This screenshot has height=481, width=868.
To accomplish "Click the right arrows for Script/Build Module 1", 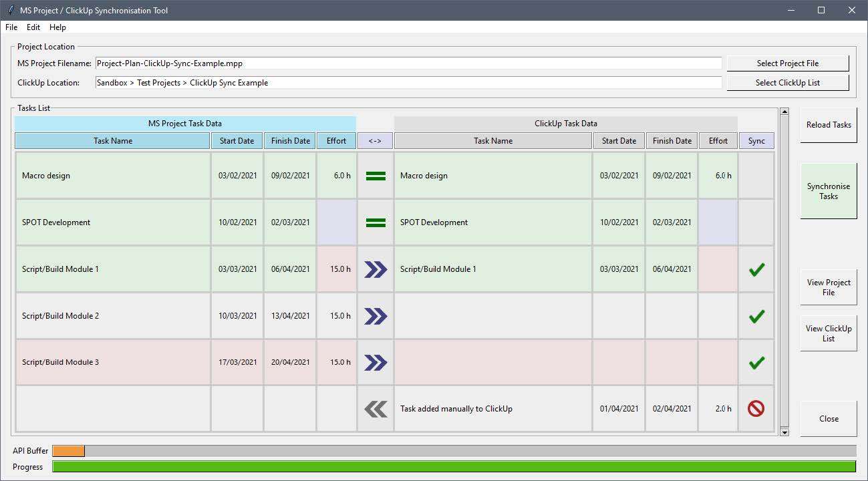I will pos(376,269).
